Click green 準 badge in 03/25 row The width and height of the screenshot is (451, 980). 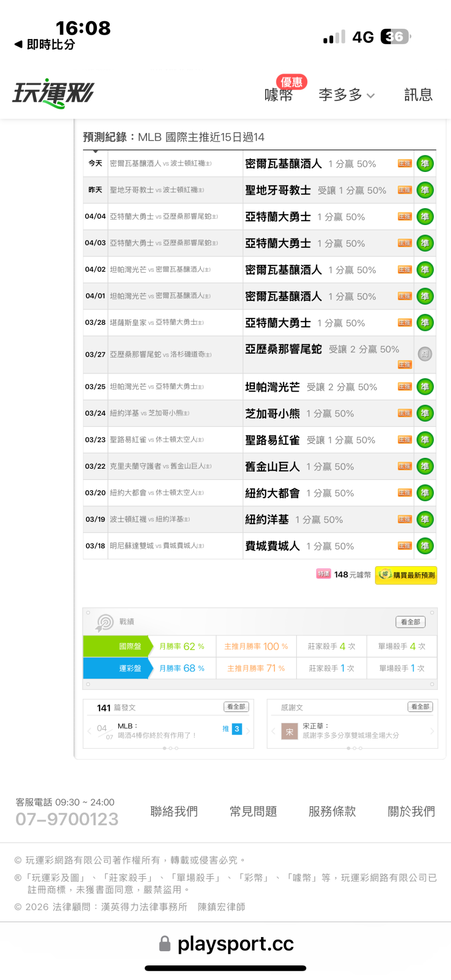(x=425, y=387)
